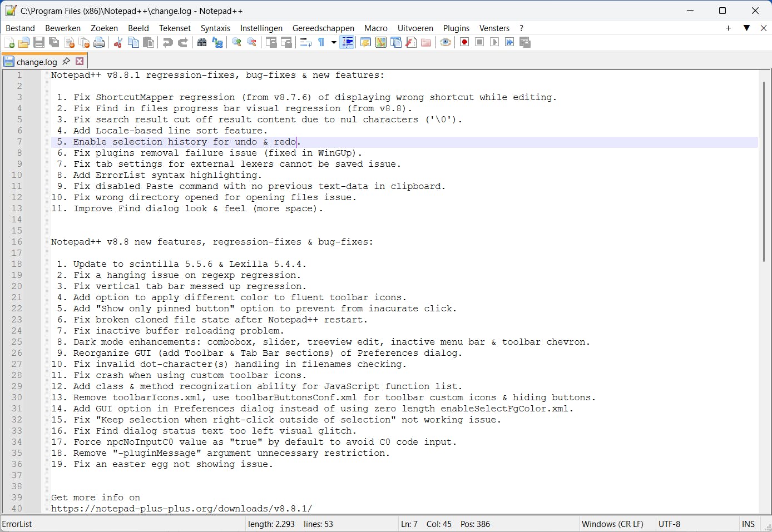Image resolution: width=772 pixels, height=532 pixels.
Task: Select the Cut tool in the toolbar
Action: [x=118, y=42]
